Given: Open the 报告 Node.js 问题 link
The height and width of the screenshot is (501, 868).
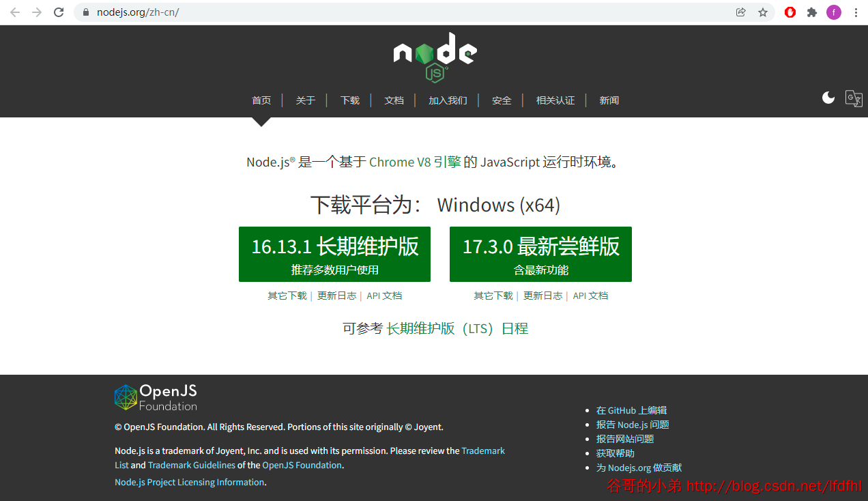Looking at the screenshot, I should click(633, 425).
